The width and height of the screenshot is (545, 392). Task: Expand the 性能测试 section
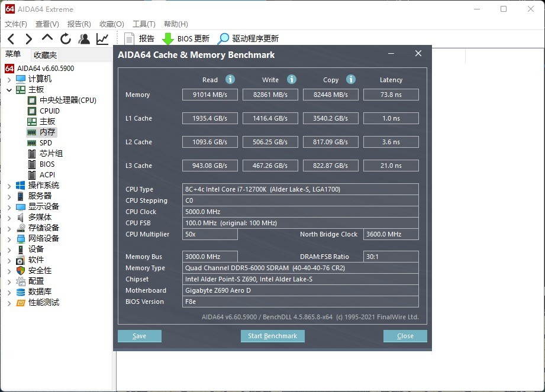click(x=8, y=303)
